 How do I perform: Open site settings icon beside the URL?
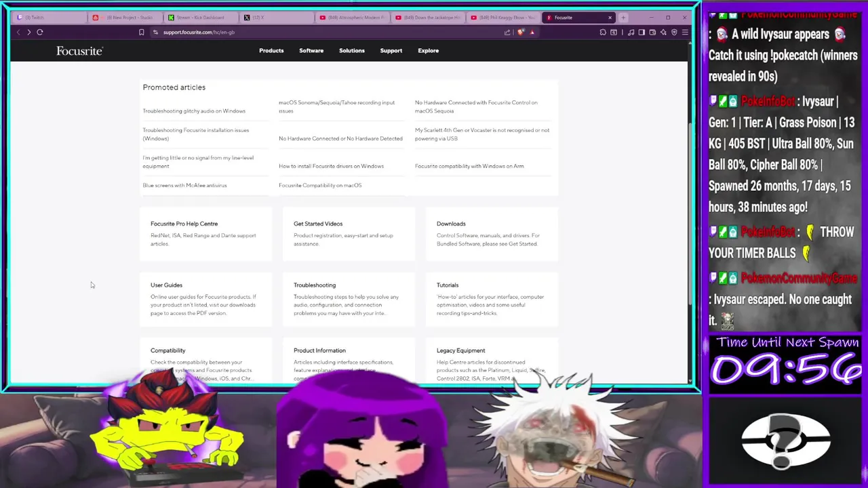(155, 32)
